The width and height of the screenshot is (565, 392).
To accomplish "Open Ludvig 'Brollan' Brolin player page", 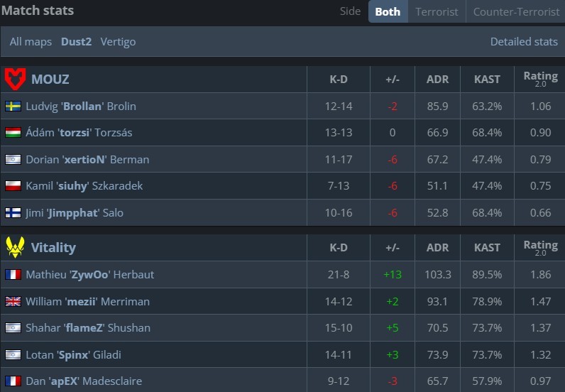I will (81, 106).
